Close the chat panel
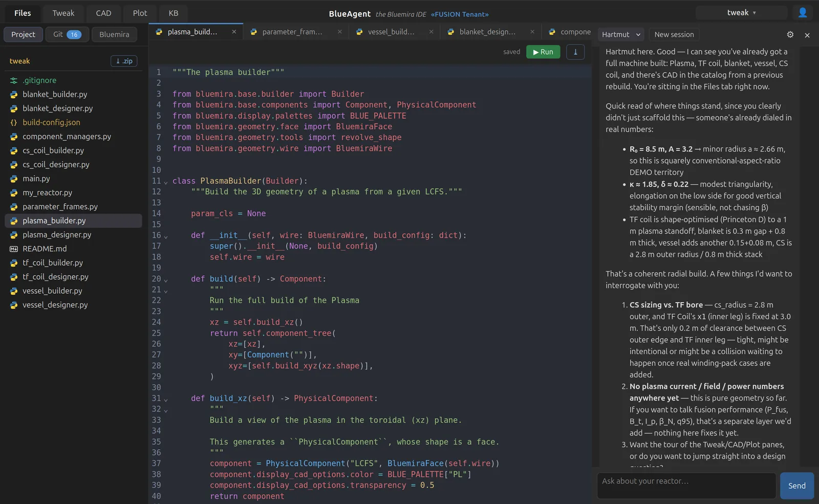The height and width of the screenshot is (504, 819). (x=807, y=35)
